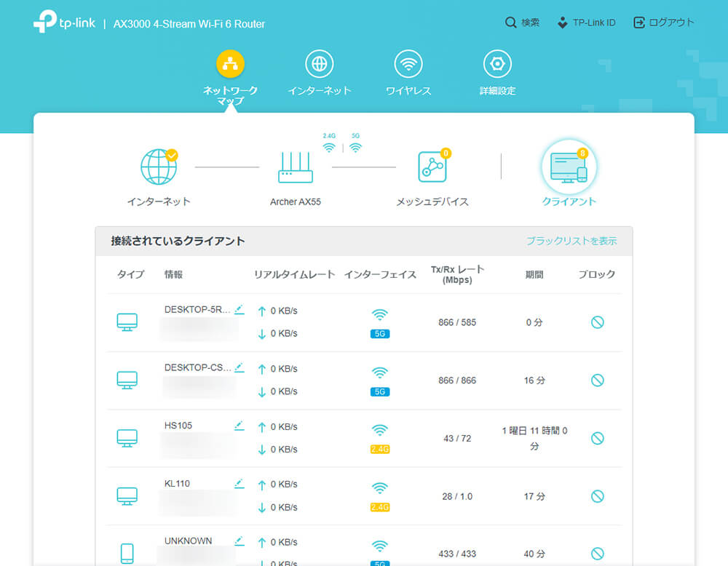The height and width of the screenshot is (566, 728).
Task: Click the ブロック column header
Action: point(597,274)
